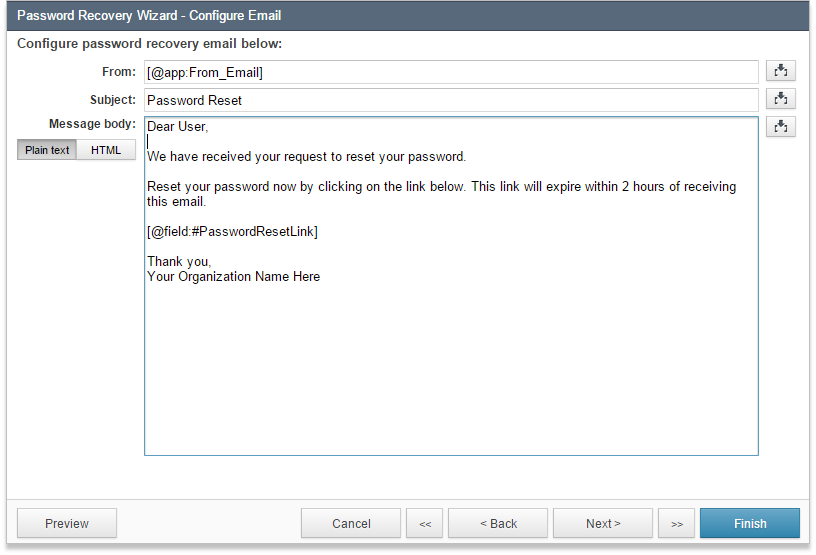Click the Subject input field

coord(451,100)
